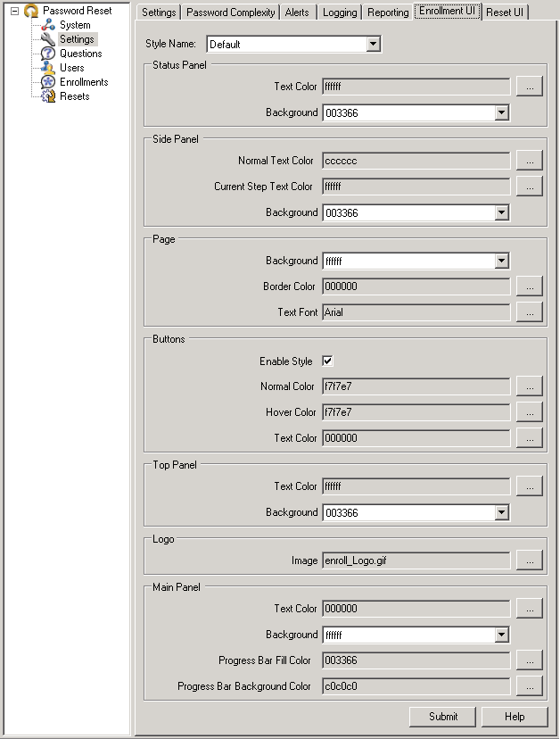Collapse the Password Reset tree node
The image size is (560, 739).
[x=14, y=11]
